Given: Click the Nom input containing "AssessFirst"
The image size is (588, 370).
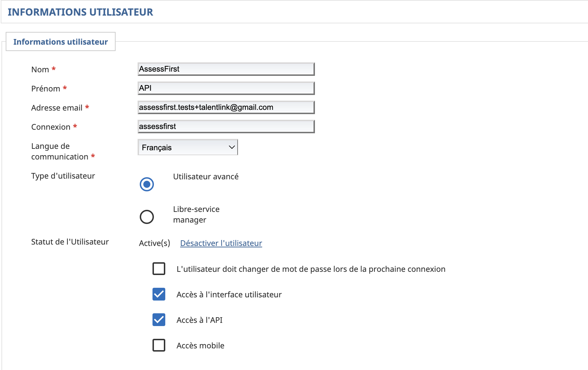Looking at the screenshot, I should click(226, 69).
